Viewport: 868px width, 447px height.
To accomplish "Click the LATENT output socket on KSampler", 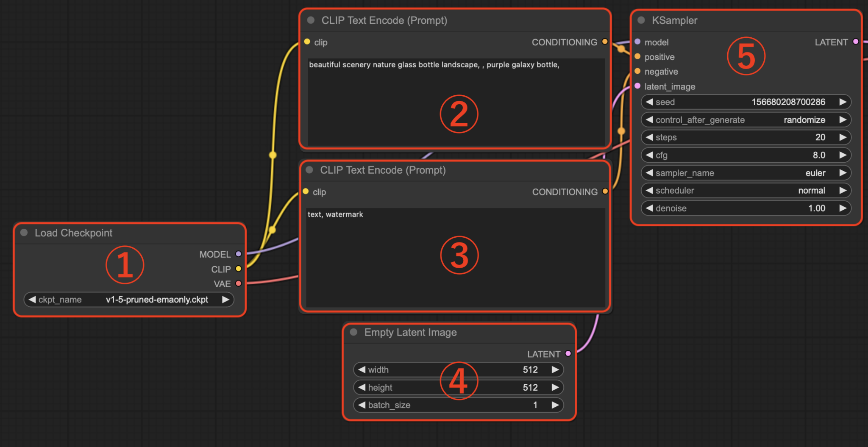I will [856, 42].
